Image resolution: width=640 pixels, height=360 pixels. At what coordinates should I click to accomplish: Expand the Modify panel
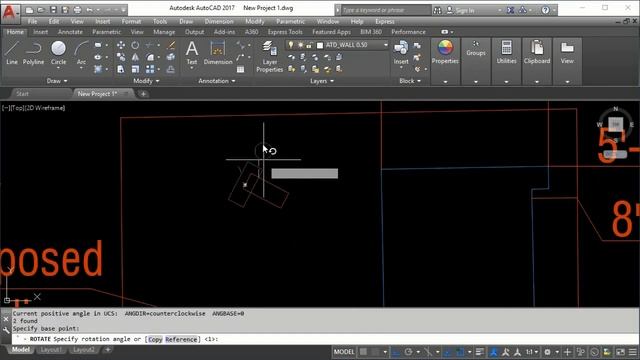[146, 81]
